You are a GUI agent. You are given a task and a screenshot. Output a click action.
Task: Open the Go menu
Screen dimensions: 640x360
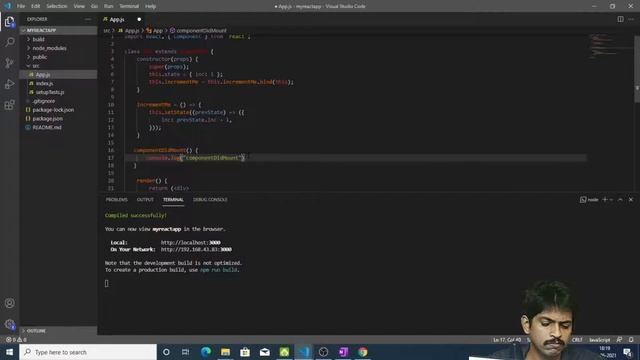click(94, 6)
